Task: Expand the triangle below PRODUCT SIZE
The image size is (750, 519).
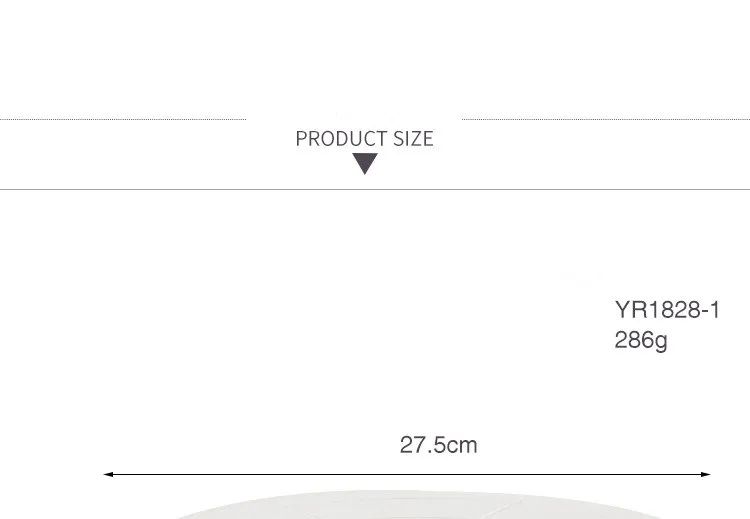Action: point(365,164)
